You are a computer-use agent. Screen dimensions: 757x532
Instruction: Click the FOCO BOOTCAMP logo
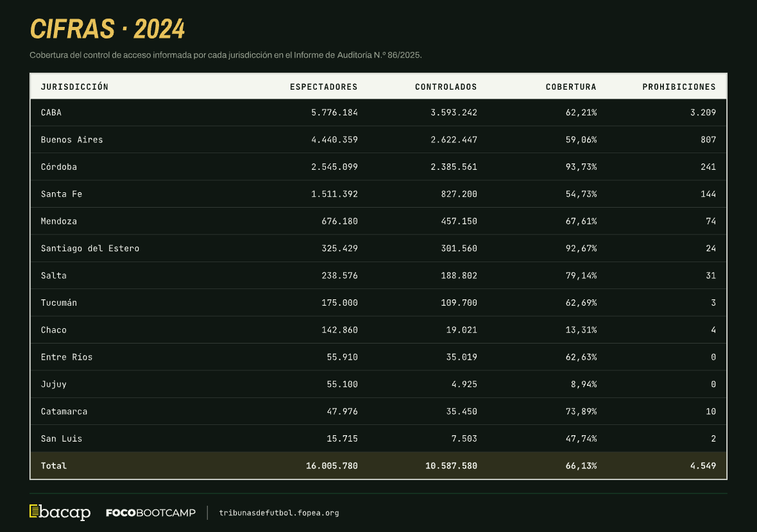[151, 513]
